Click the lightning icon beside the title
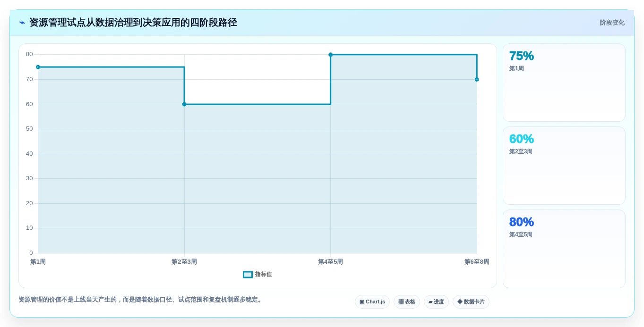Image resolution: width=644 pixels, height=327 pixels. (x=22, y=23)
